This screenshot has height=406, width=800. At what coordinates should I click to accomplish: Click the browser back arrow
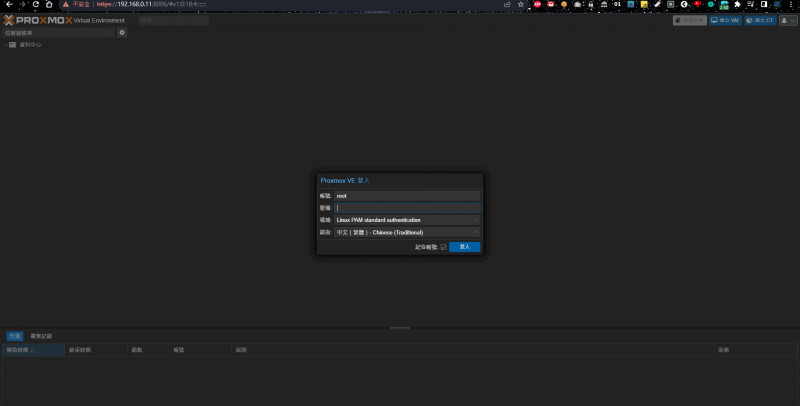coord(8,5)
